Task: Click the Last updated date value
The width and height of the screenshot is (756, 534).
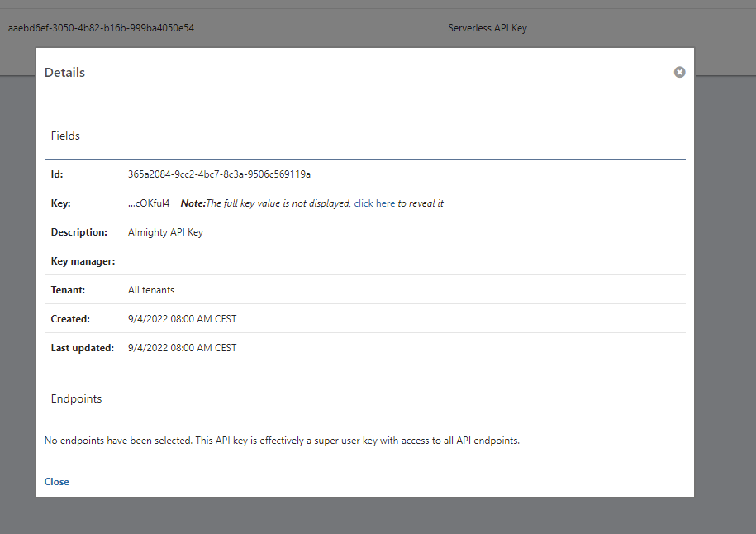Action: 183,348
